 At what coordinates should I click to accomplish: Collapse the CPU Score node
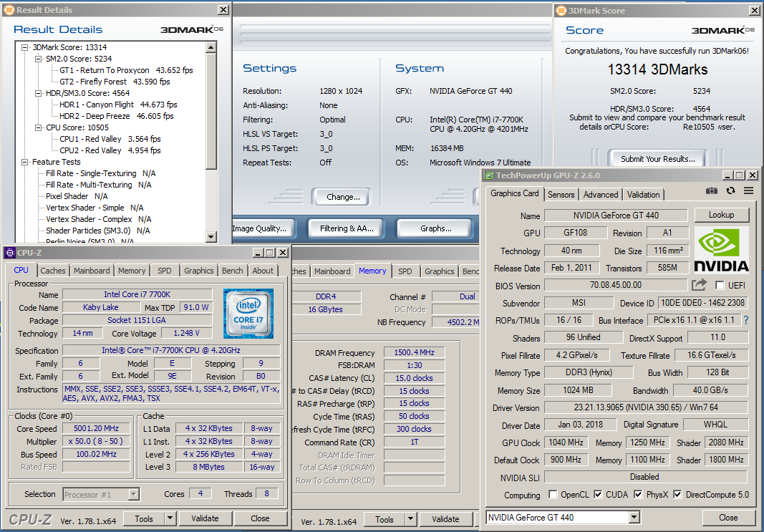(x=38, y=127)
